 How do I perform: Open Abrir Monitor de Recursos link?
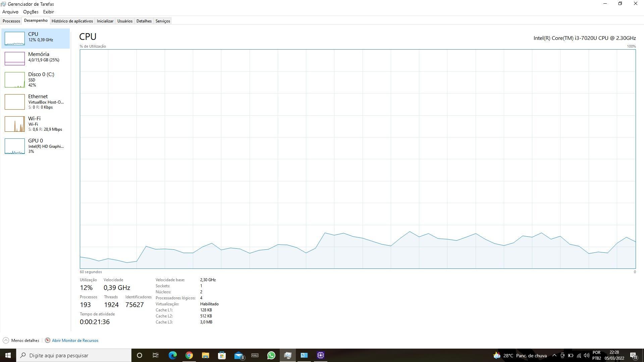click(75, 340)
